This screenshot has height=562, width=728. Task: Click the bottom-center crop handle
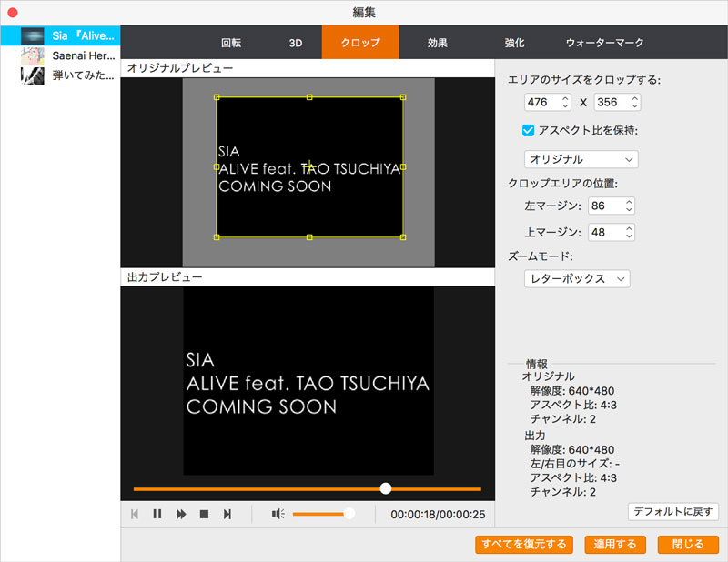tap(309, 237)
